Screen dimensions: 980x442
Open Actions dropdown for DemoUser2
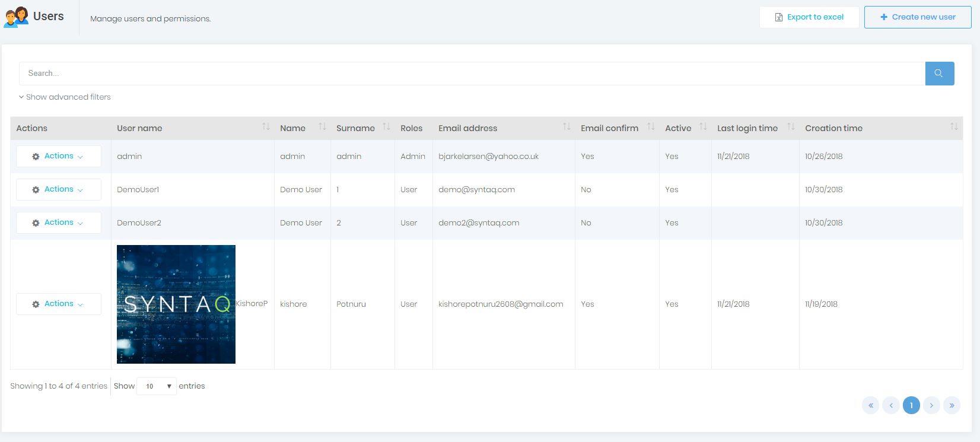[x=58, y=222]
